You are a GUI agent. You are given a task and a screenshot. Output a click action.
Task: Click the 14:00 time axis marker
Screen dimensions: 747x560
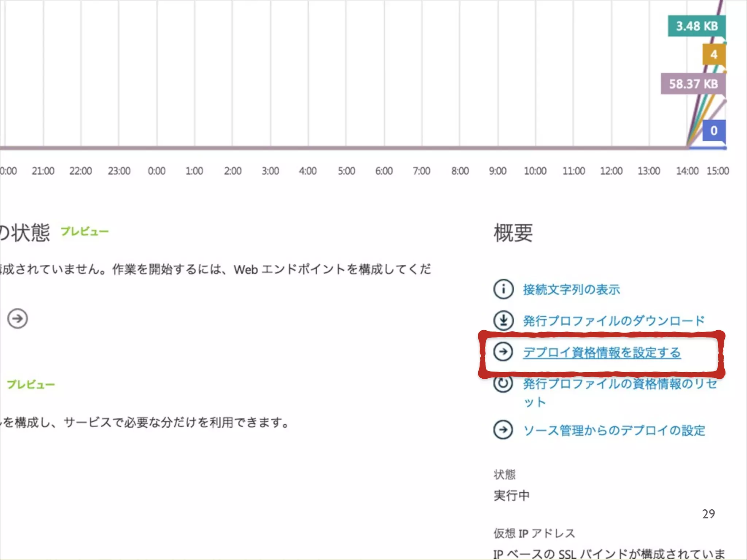coord(687,171)
